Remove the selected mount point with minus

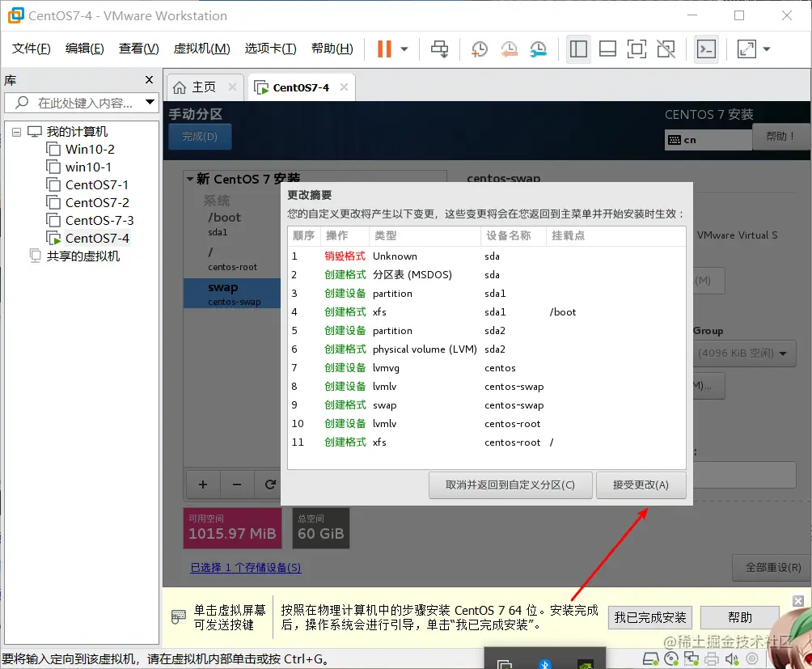click(x=237, y=485)
